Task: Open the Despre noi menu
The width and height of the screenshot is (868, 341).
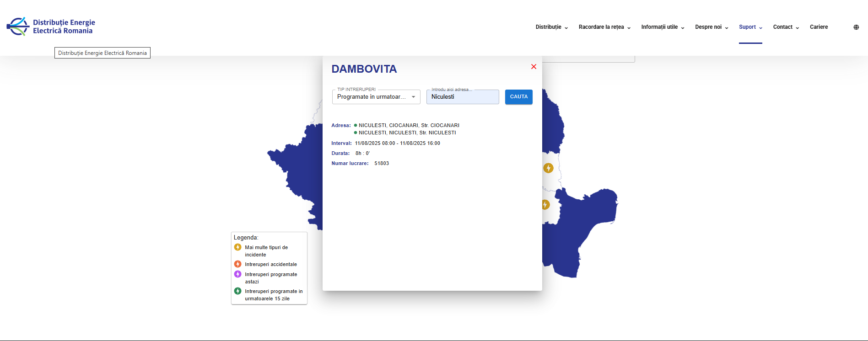Action: tap(712, 27)
